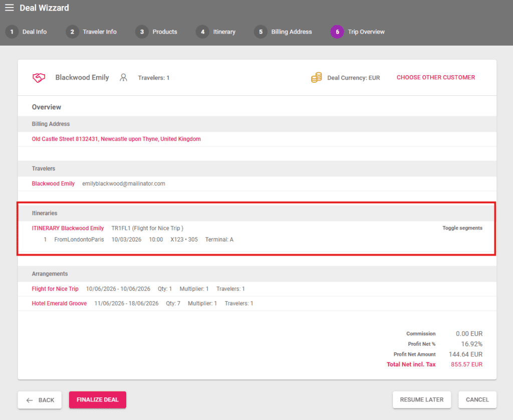Click the deal currency coins icon
This screenshot has width=513, height=420.
click(x=316, y=78)
